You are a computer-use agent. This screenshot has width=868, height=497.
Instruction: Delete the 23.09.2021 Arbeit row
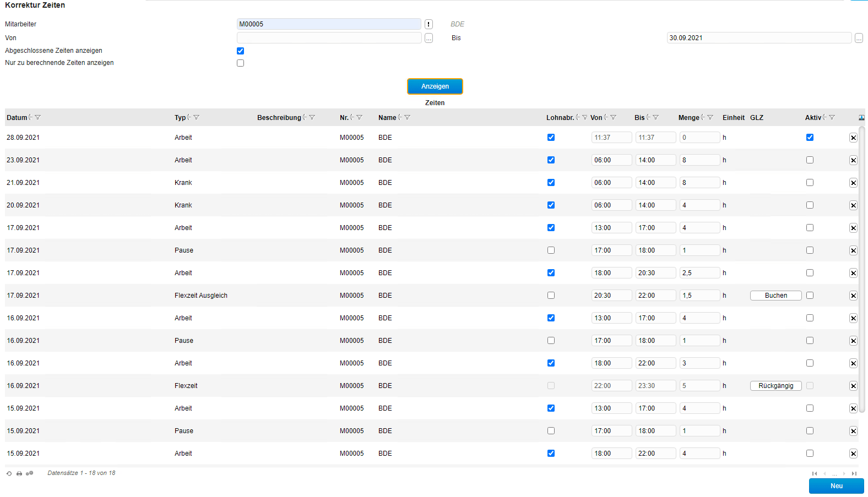(x=853, y=160)
